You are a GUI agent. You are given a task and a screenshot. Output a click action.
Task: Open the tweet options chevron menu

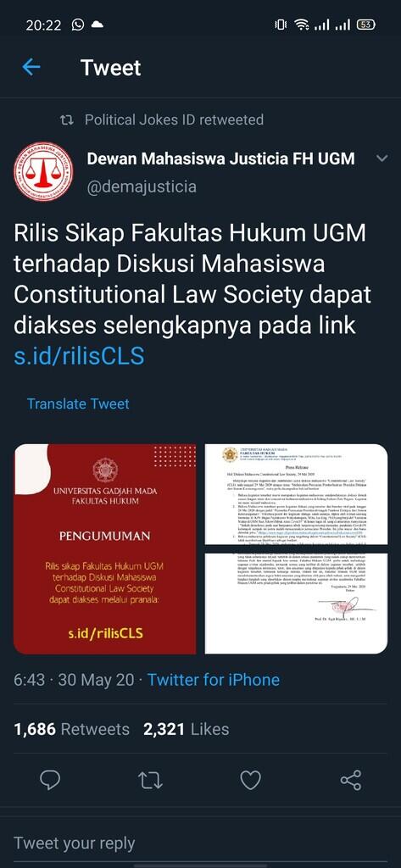tap(382, 159)
